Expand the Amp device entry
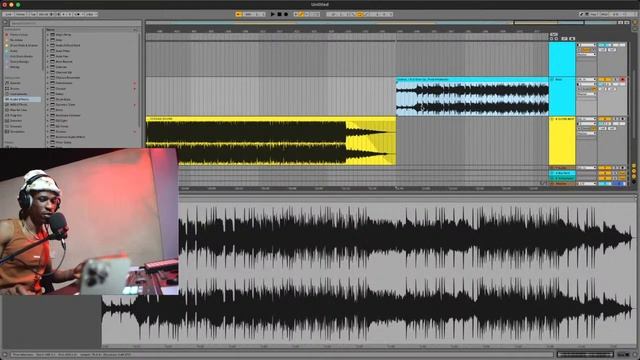The width and height of the screenshot is (640, 360). click(x=48, y=40)
